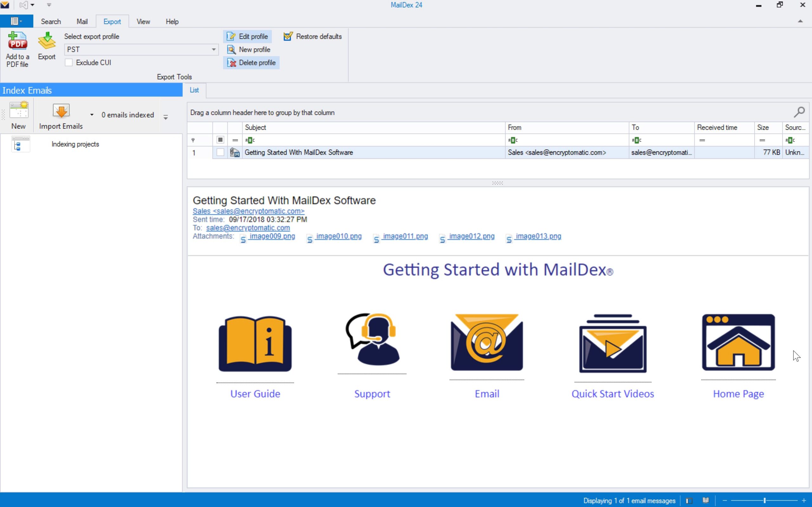The height and width of the screenshot is (507, 812).
Task: Open the quick access toolbar dropdown arrow
Action: point(33,5)
